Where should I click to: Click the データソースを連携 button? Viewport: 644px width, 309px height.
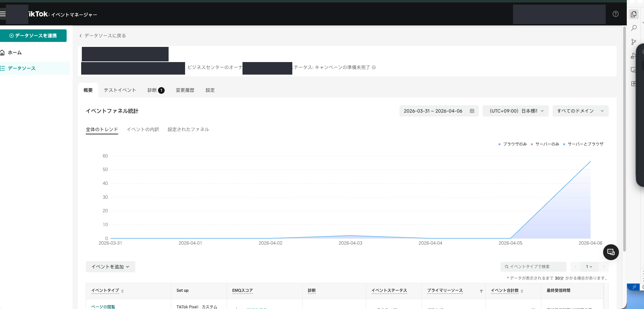33,36
